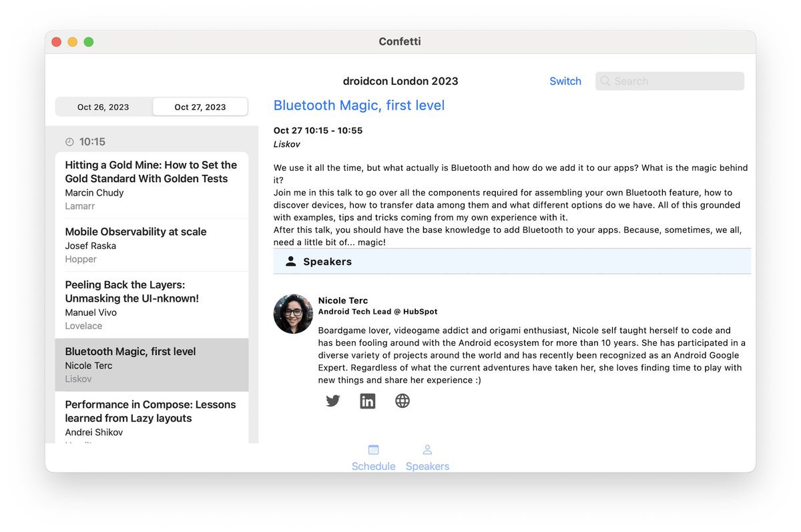Open Performance in Compose session
Screen dimensions: 801x532
coord(152,418)
